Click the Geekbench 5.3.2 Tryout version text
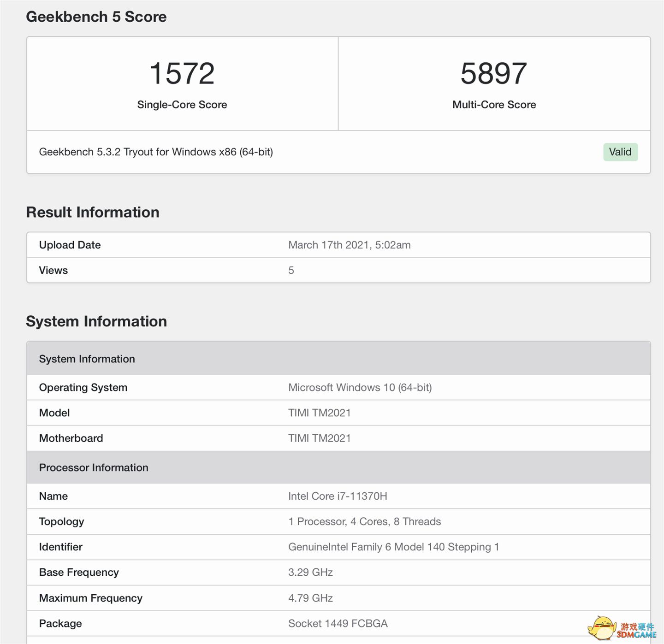The image size is (664, 644). 156,152
